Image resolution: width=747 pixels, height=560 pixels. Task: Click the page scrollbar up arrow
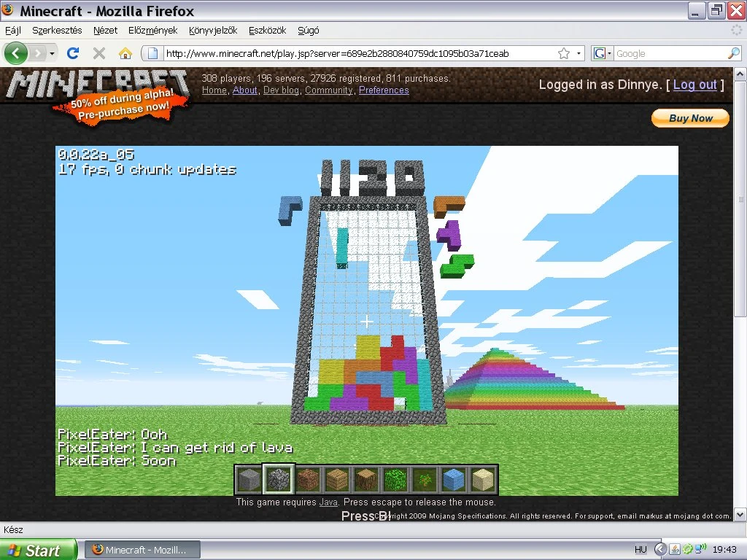tap(740, 74)
